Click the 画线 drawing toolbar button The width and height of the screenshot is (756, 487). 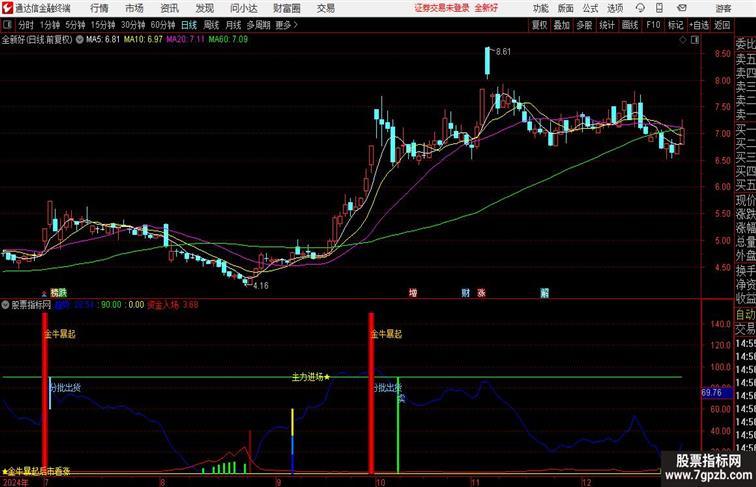point(630,25)
